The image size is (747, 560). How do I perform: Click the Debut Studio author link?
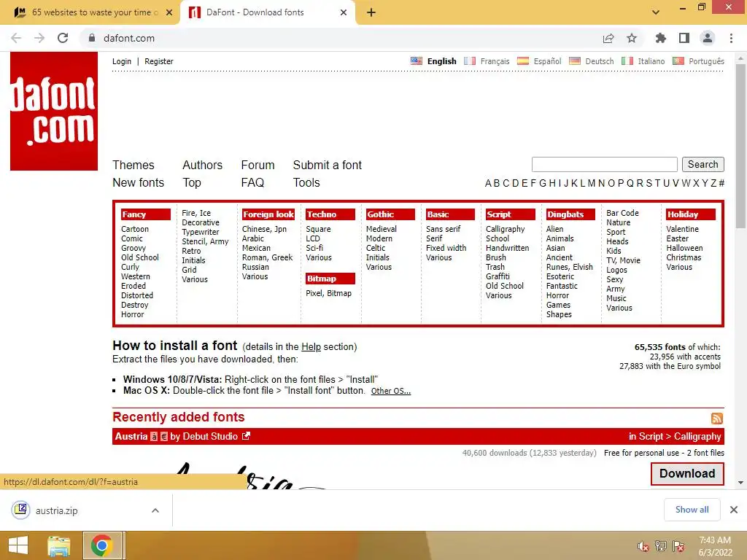210,436
